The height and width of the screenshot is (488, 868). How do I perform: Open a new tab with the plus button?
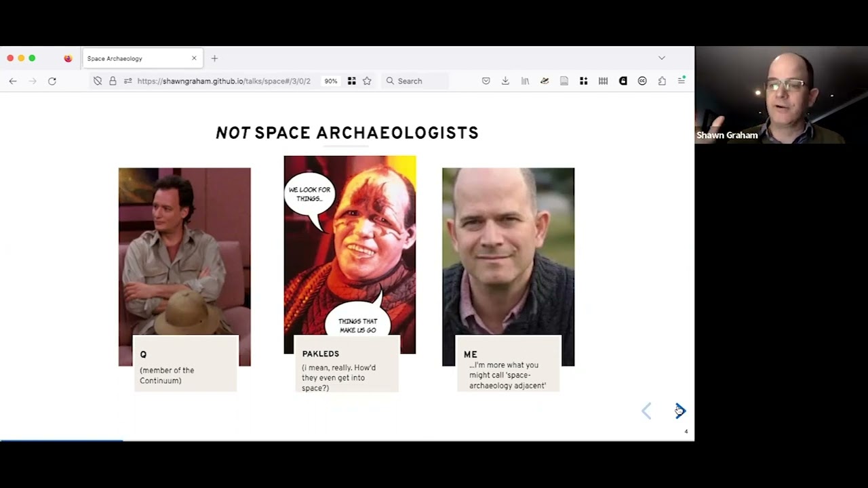(214, 58)
